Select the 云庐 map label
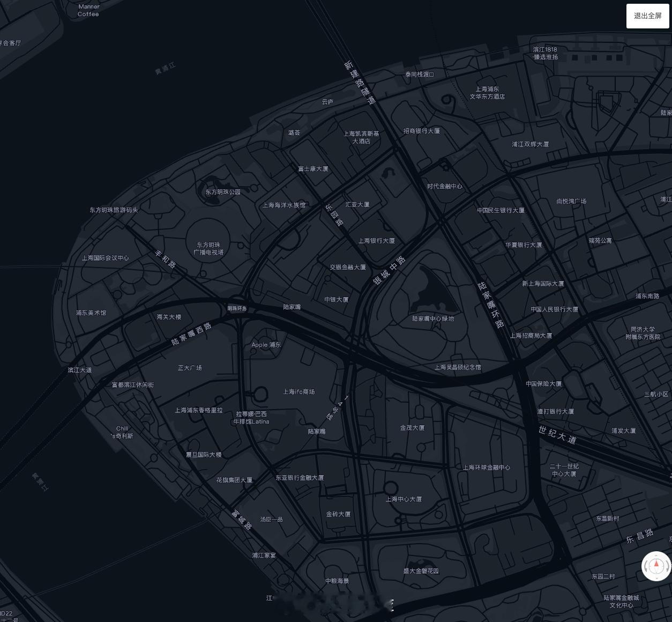The width and height of the screenshot is (672, 622). coord(327,102)
